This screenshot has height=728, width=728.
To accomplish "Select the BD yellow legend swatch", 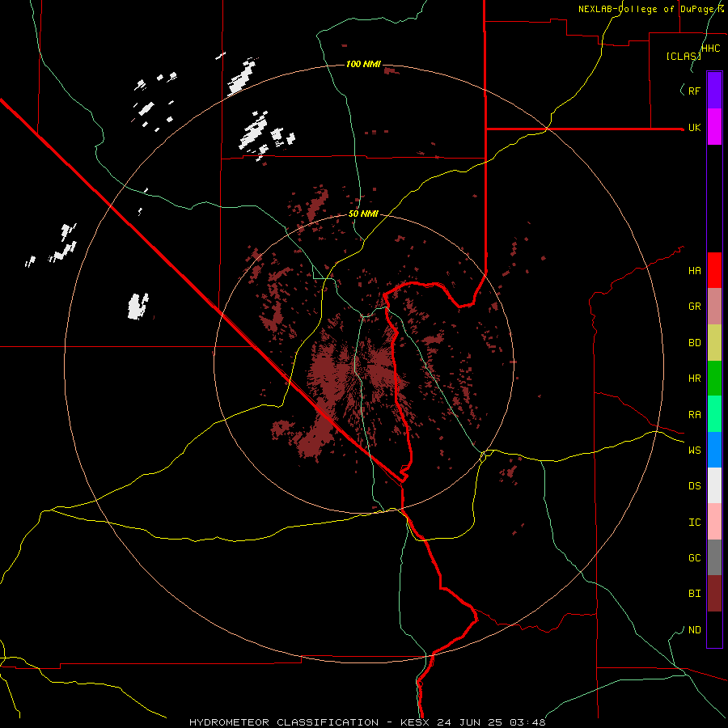I will tap(714, 343).
